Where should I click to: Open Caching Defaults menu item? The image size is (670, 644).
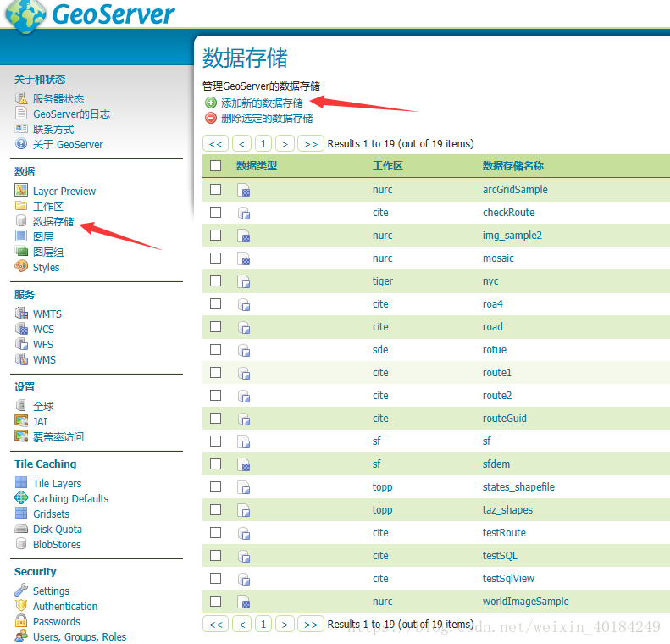pos(71,499)
